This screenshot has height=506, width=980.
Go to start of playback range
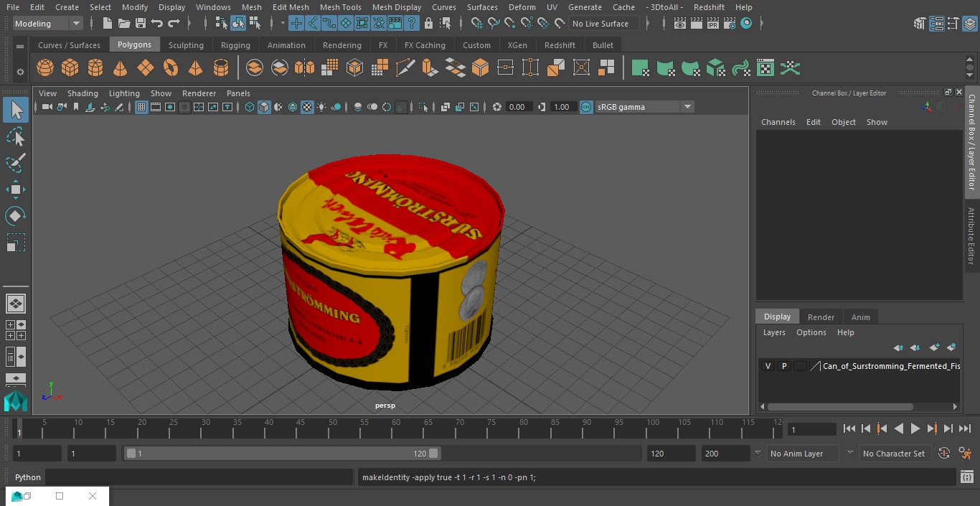[849, 428]
